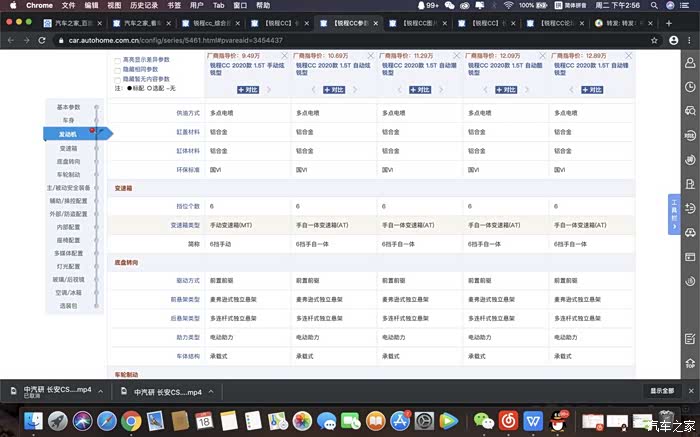Jump to 变速箱 in the side navigation

[68, 147]
